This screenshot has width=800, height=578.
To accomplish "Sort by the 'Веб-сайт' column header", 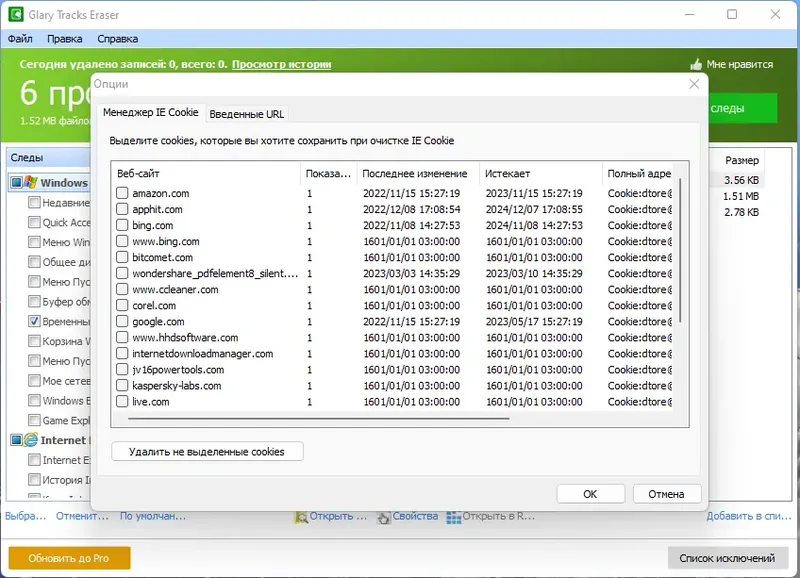I will (206, 173).
